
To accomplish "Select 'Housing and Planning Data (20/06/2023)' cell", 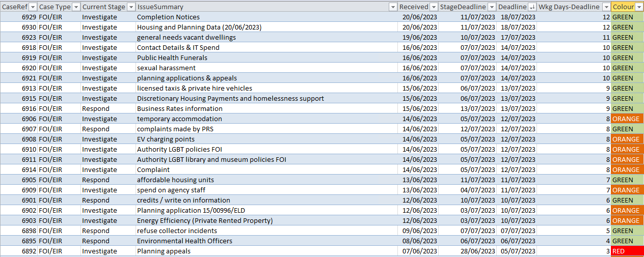I will [266, 27].
